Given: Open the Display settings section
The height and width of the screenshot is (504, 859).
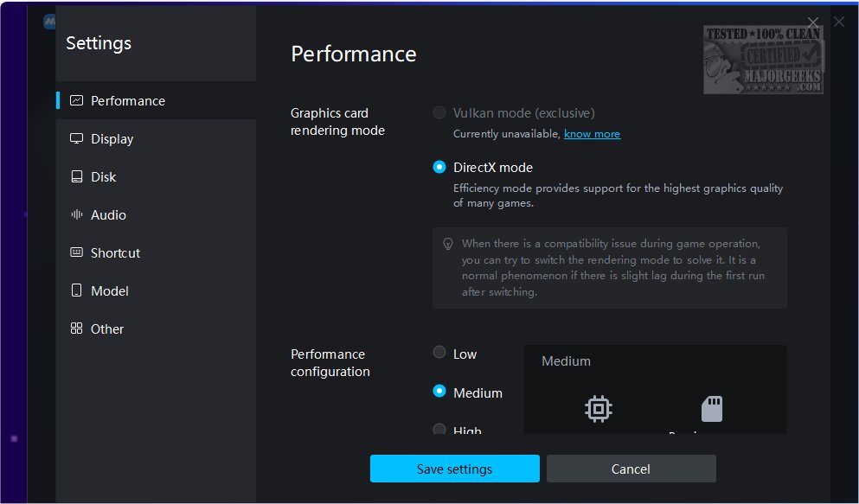Looking at the screenshot, I should pos(112,138).
